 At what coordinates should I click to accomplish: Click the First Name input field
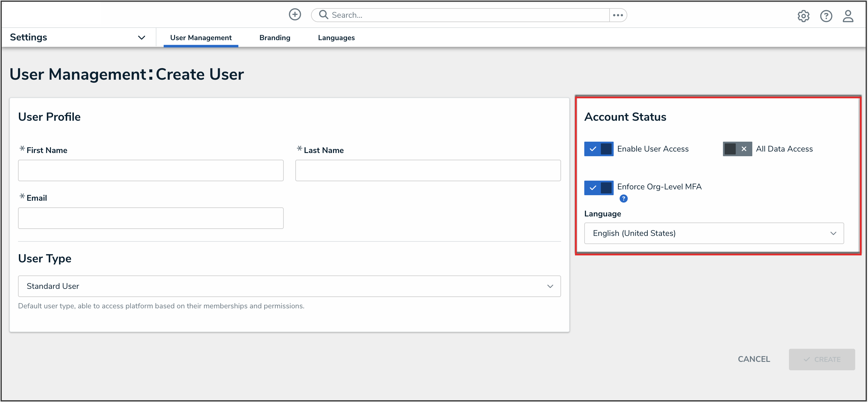point(151,170)
